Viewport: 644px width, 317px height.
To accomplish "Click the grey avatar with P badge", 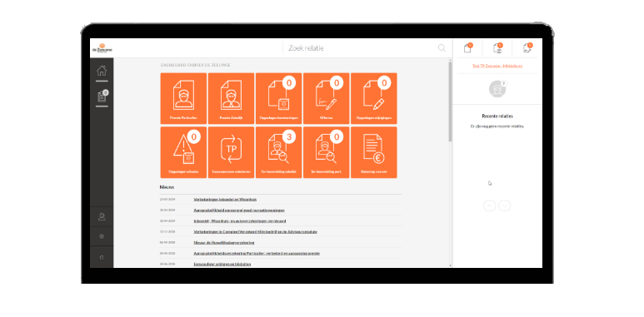I will pyautogui.click(x=497, y=88).
